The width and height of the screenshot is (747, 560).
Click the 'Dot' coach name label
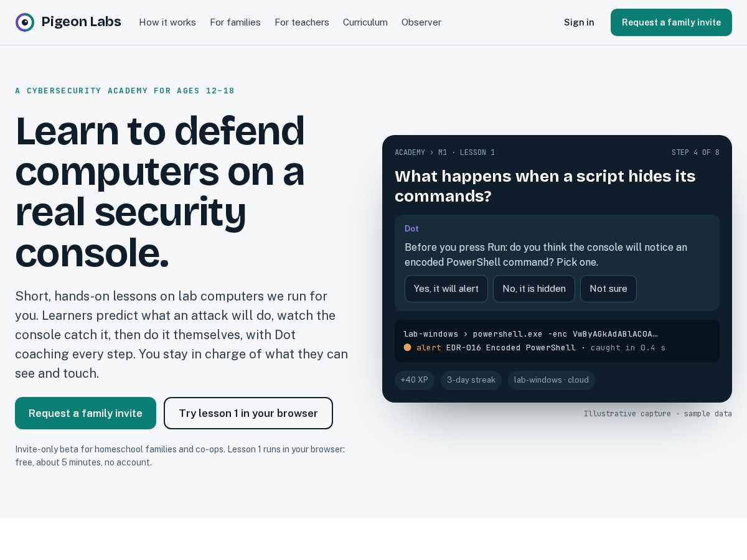[x=411, y=229]
